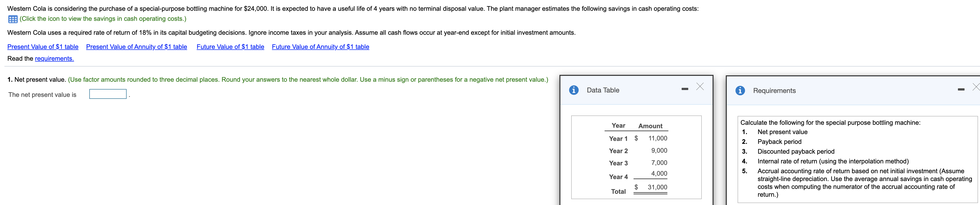Open the Present Value of Annuity of $1 table

tap(136, 47)
